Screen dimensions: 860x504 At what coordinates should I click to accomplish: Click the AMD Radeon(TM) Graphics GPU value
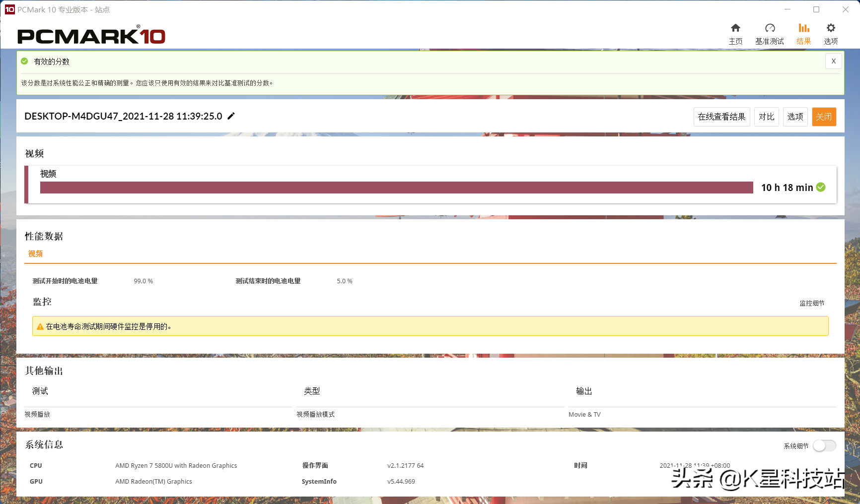click(x=153, y=481)
